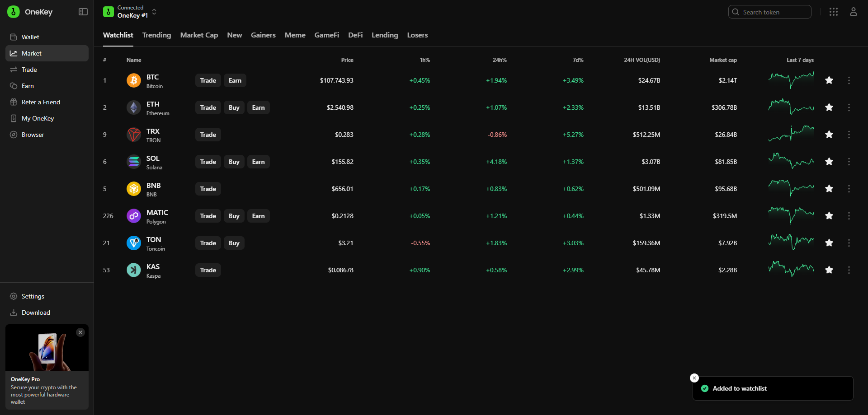Open more options for KAS row
This screenshot has height=415, width=868.
coord(849,270)
